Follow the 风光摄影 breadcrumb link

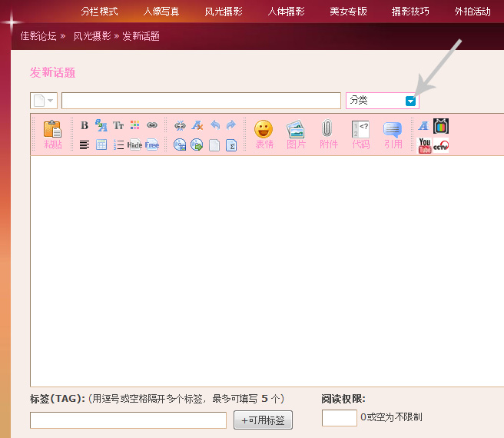(x=92, y=36)
